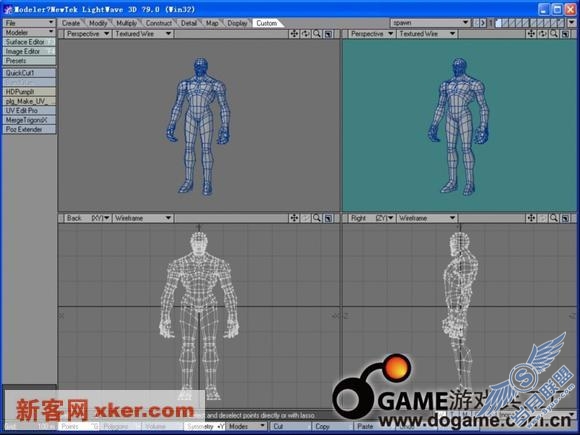
Task: Open Back (XY) view type dropdown
Action: point(88,218)
